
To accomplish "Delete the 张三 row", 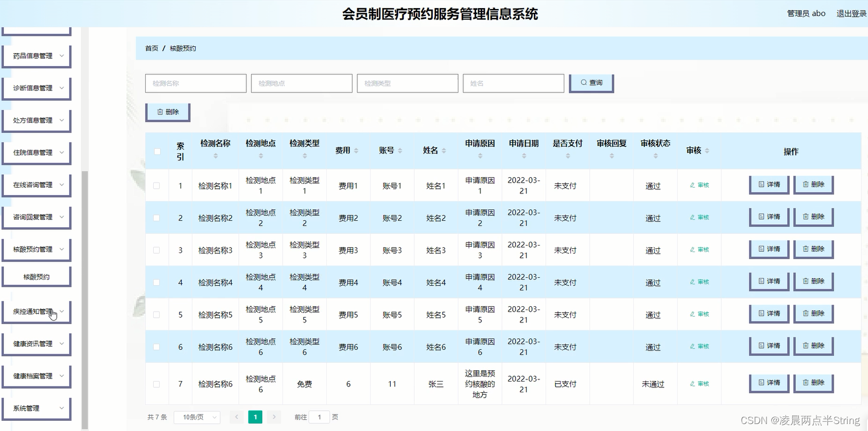I will (x=813, y=383).
